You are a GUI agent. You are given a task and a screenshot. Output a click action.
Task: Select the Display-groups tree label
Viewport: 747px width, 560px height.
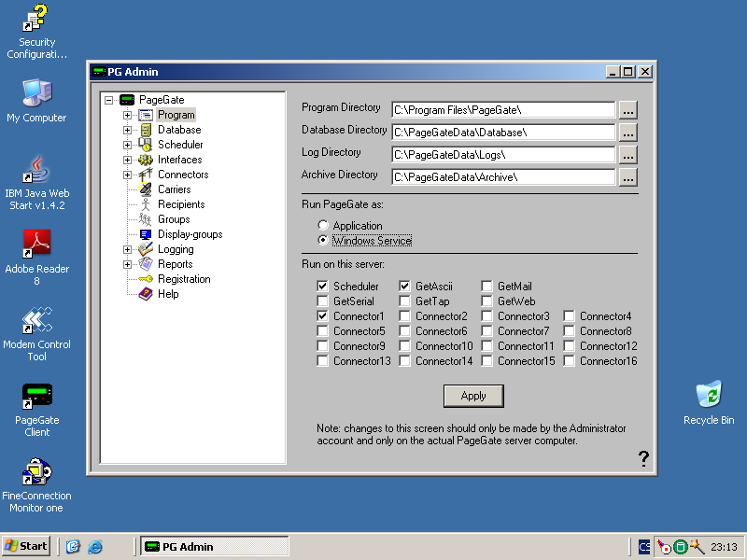(190, 234)
